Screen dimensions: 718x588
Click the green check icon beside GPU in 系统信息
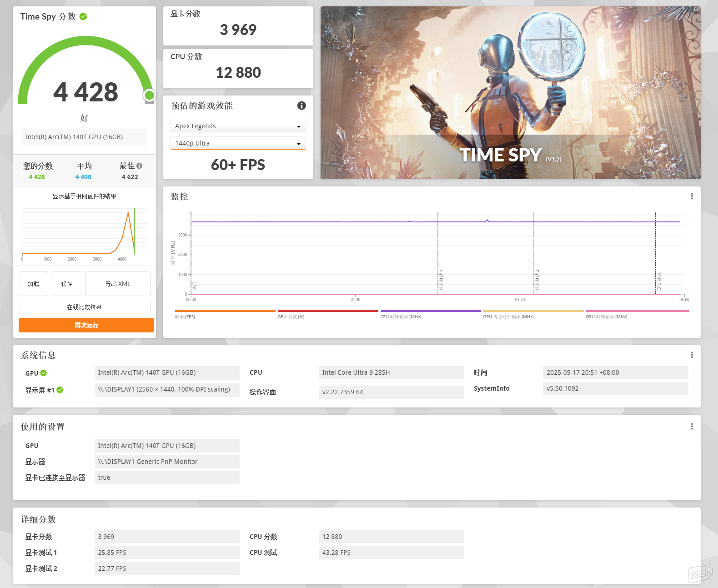point(44,373)
